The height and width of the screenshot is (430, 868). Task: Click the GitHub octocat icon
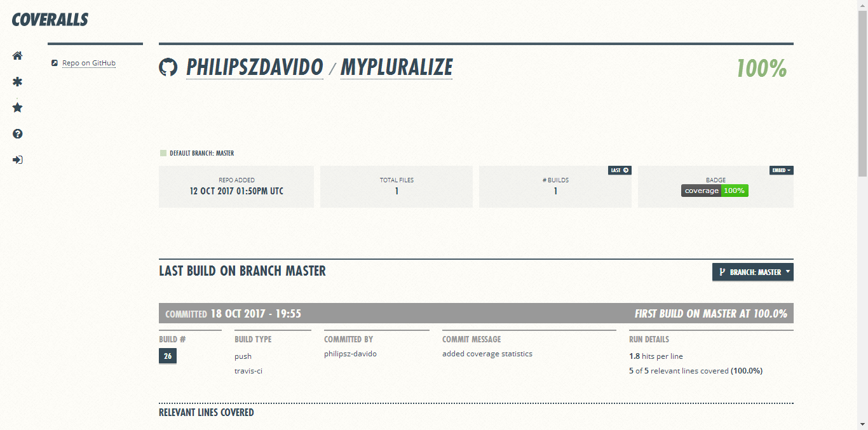click(x=168, y=67)
